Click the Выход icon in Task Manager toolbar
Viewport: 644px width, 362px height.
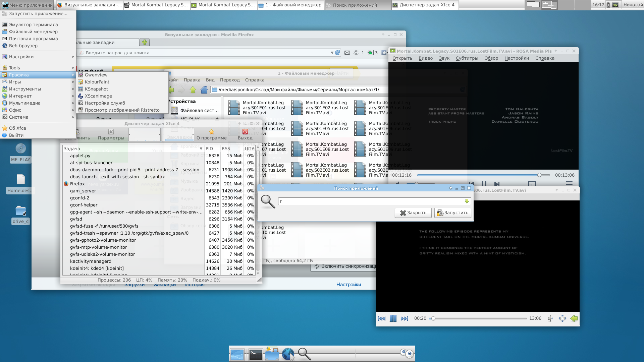[x=245, y=132]
